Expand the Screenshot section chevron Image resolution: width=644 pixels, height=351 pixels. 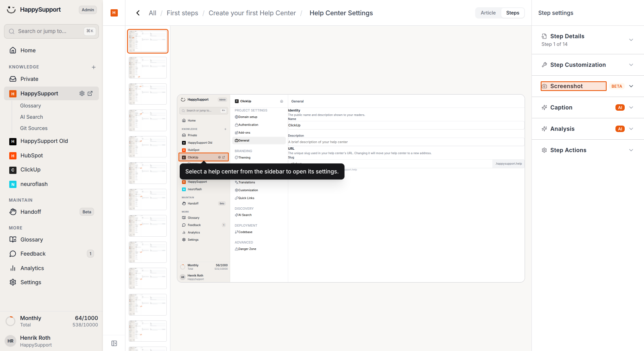click(x=631, y=86)
